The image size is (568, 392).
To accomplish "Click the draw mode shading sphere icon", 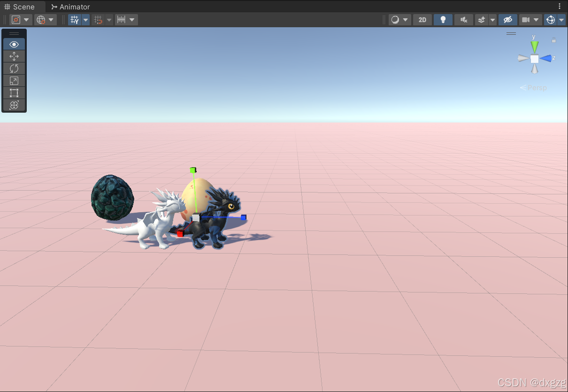I will point(395,20).
